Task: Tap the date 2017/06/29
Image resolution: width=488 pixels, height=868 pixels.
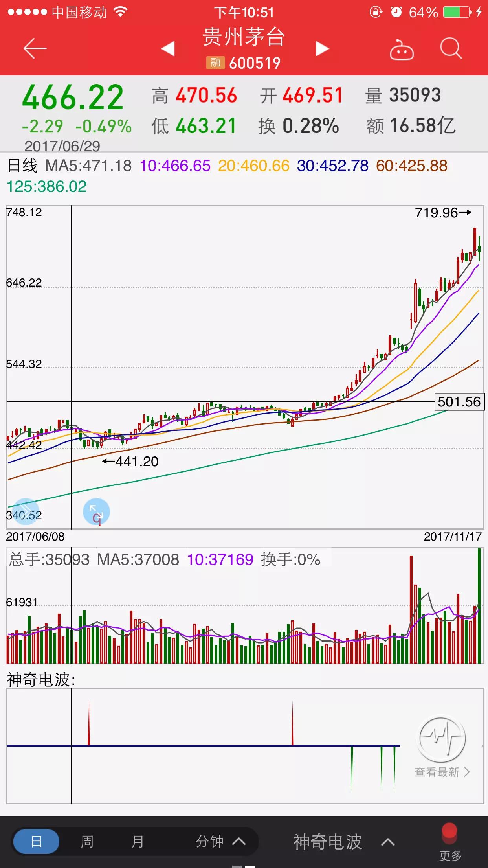Action: tap(62, 146)
